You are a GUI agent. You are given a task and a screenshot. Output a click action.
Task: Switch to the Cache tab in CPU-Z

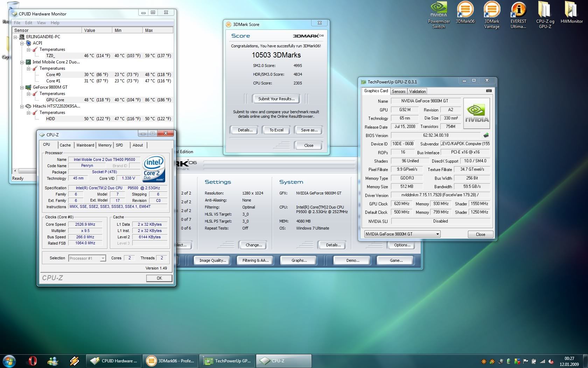pos(65,145)
